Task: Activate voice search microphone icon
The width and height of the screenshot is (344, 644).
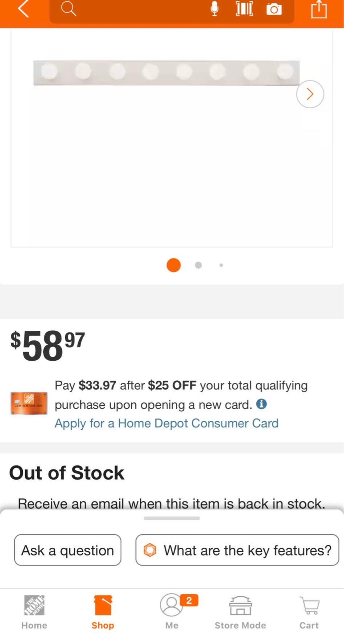Action: click(214, 9)
